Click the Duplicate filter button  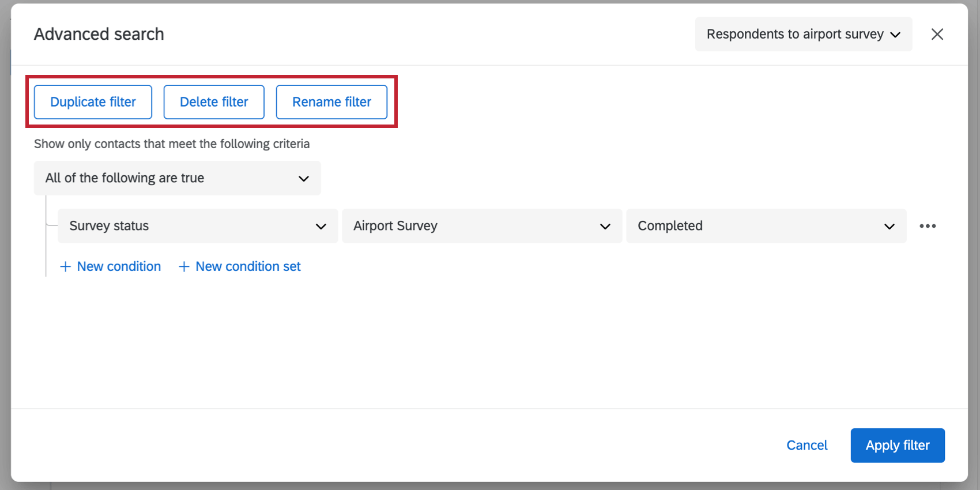point(93,102)
